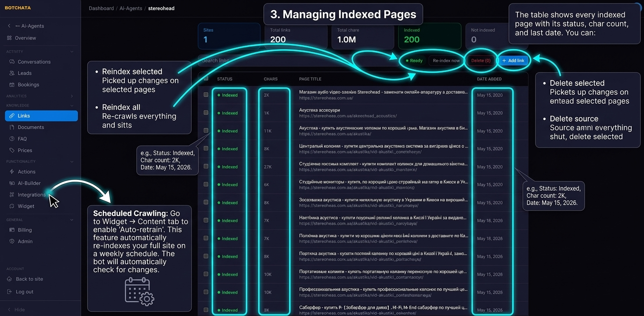This screenshot has height=316, width=644.
Task: Check the box for the 27K chars row
Action: [x=206, y=166]
